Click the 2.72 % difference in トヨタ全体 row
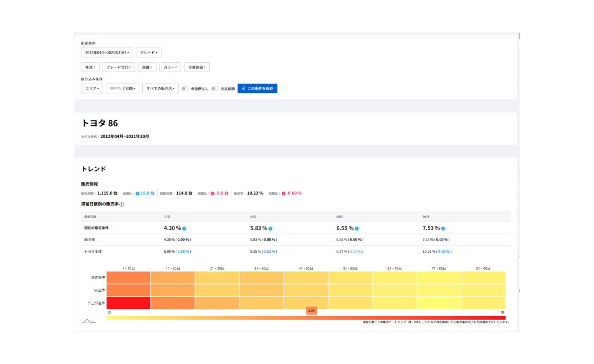594x364 pixels. [356, 251]
